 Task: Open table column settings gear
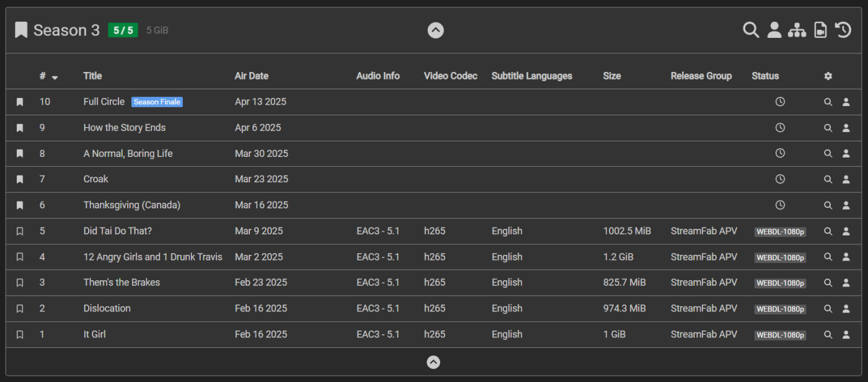coord(828,76)
